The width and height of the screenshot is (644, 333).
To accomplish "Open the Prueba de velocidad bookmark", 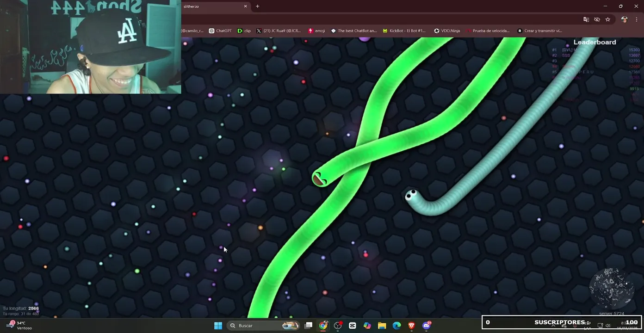I will pyautogui.click(x=488, y=31).
